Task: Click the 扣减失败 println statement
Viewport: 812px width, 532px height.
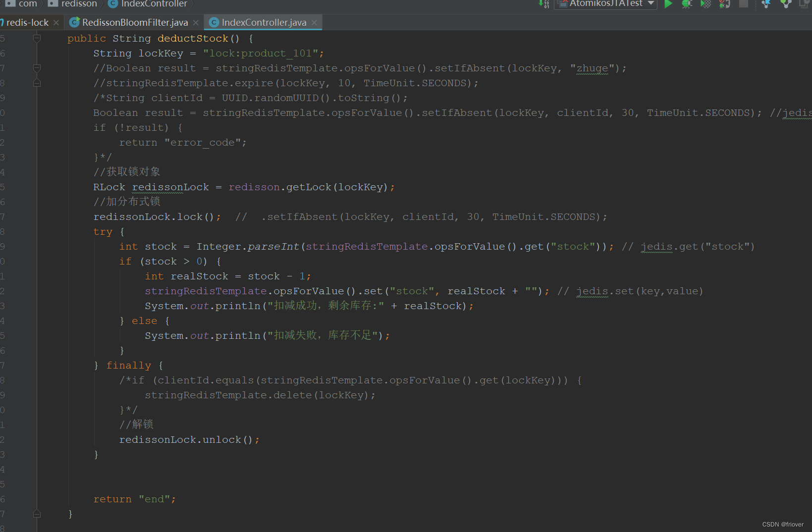Action: [268, 335]
